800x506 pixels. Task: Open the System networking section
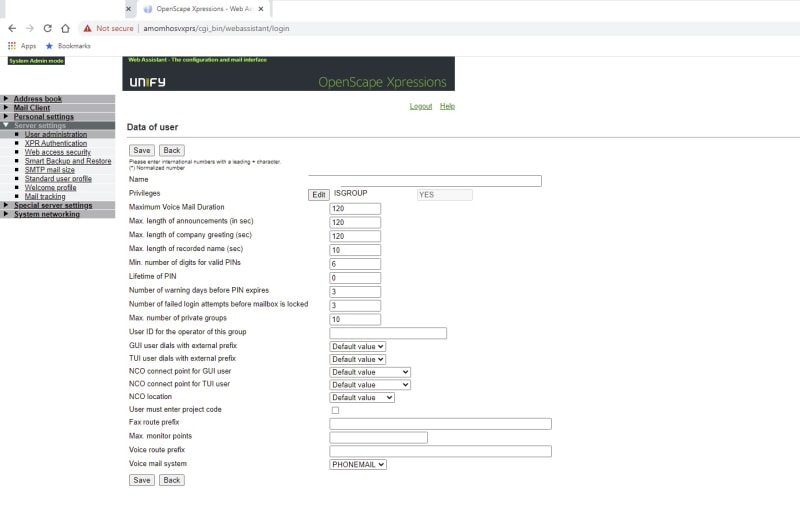tap(46, 214)
